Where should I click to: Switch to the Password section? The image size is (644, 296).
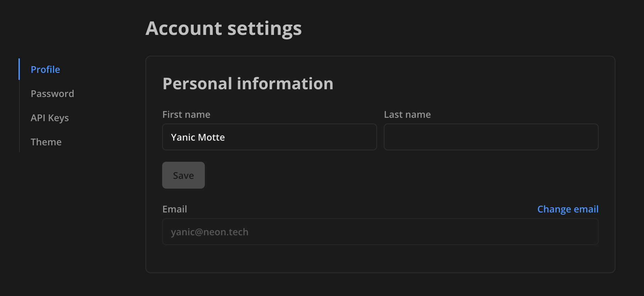[52, 94]
